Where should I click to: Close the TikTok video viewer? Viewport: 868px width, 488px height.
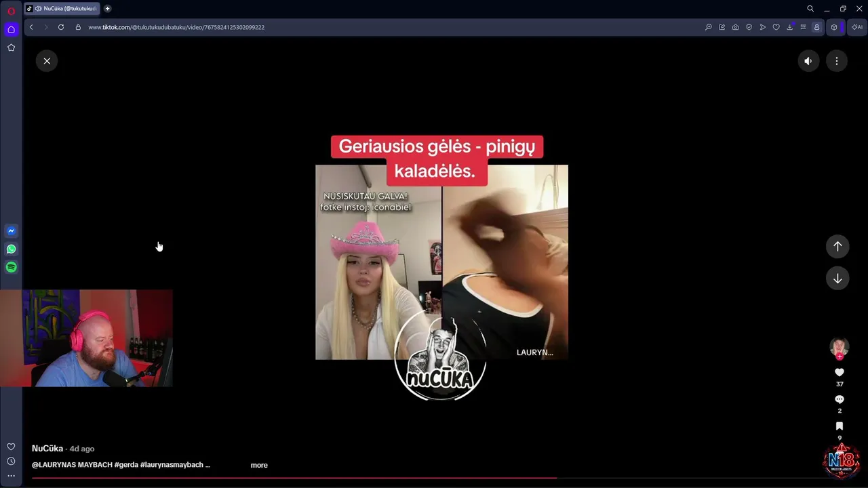47,61
